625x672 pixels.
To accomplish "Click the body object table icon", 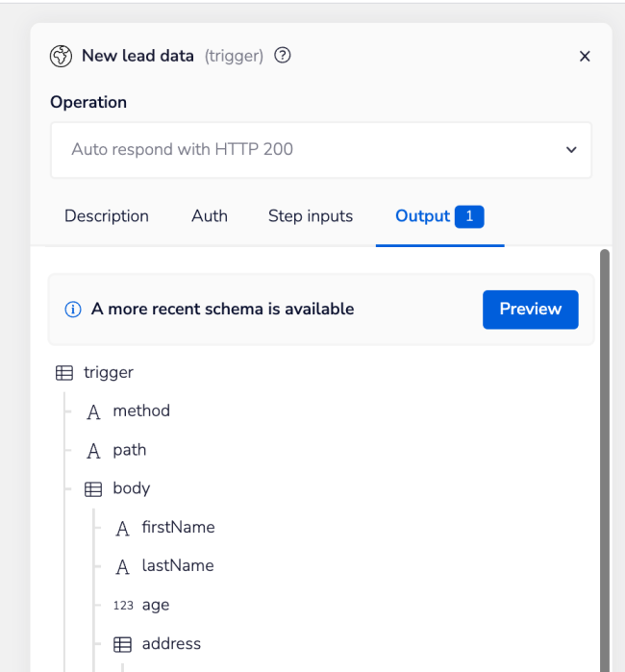I will pyautogui.click(x=93, y=489).
